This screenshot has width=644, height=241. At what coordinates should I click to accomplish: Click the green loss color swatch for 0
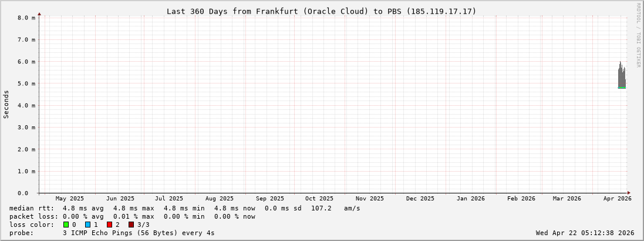pyautogui.click(x=66, y=225)
